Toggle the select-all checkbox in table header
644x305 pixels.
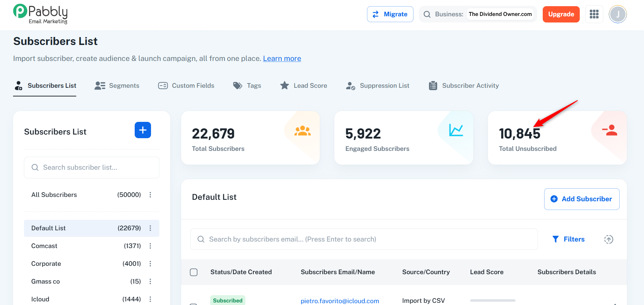tap(194, 272)
